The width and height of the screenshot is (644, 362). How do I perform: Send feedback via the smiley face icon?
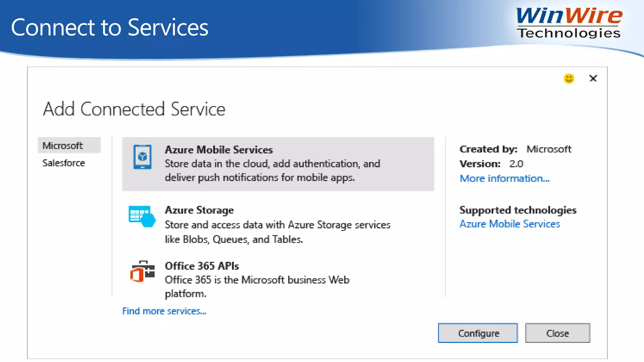569,78
